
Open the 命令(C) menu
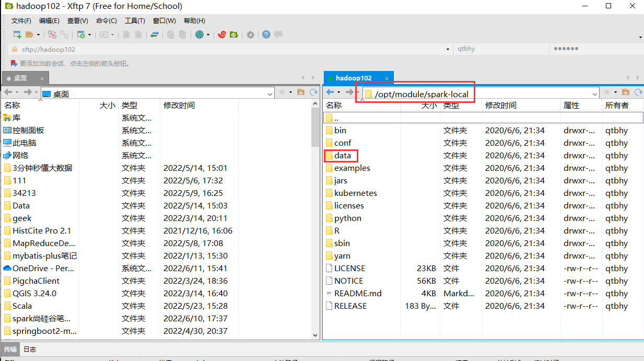[x=107, y=20]
